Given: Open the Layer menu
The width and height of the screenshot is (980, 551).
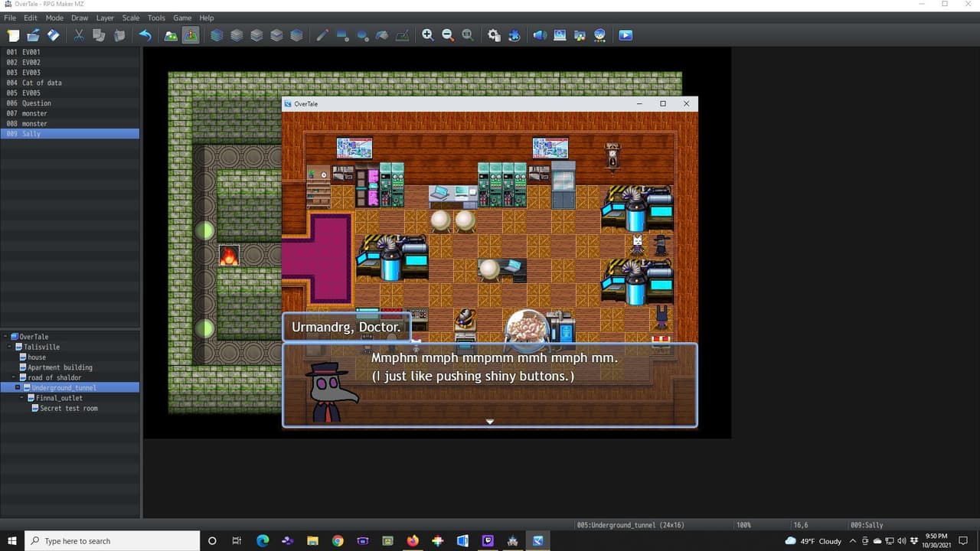Looking at the screenshot, I should click(105, 18).
